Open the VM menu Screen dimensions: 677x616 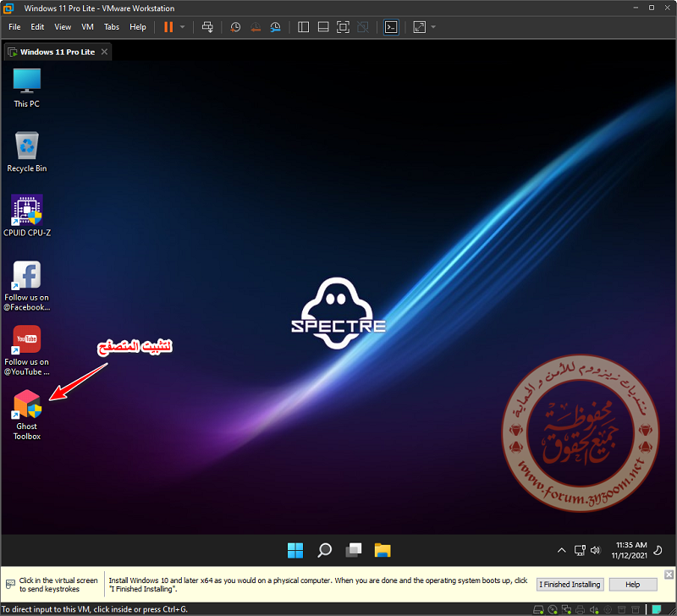point(88,27)
